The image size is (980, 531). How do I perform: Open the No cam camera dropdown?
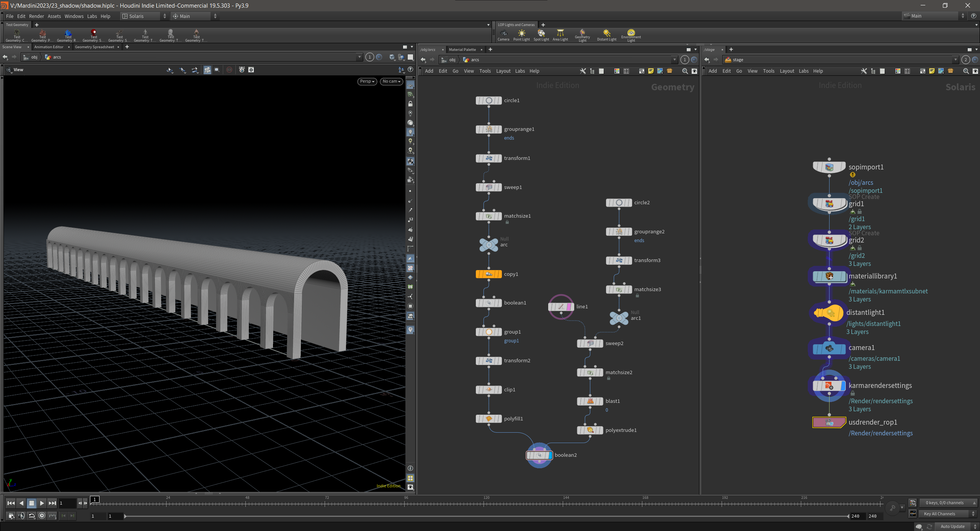391,81
